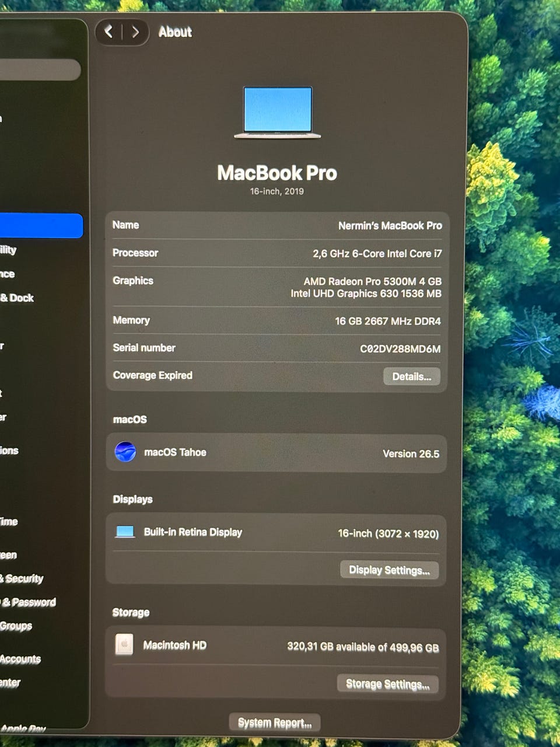This screenshot has height=747, width=560.
Task: Open Display Settings
Action: (389, 570)
